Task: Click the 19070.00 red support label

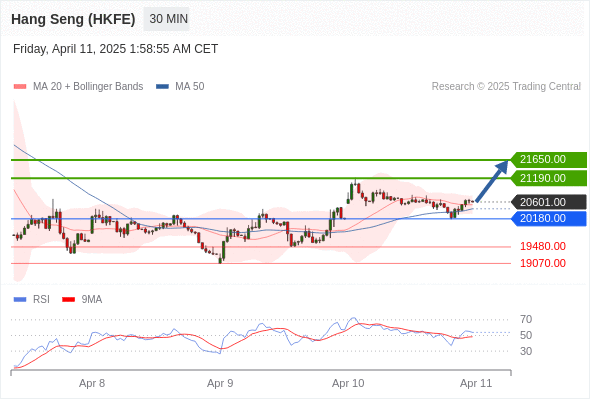Action: tap(543, 263)
